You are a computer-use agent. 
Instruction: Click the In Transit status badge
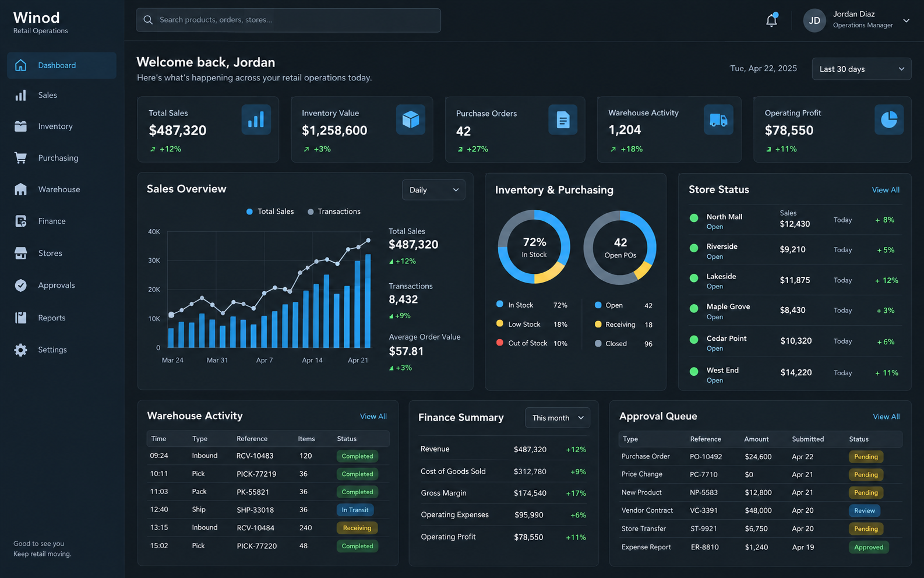pyautogui.click(x=355, y=510)
